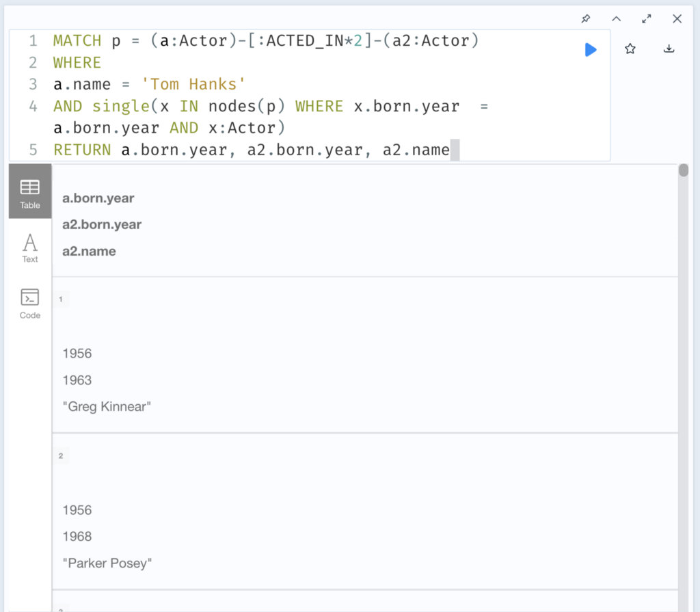Save query to favorites with star icon
This screenshot has height=612, width=700.
coord(630,49)
